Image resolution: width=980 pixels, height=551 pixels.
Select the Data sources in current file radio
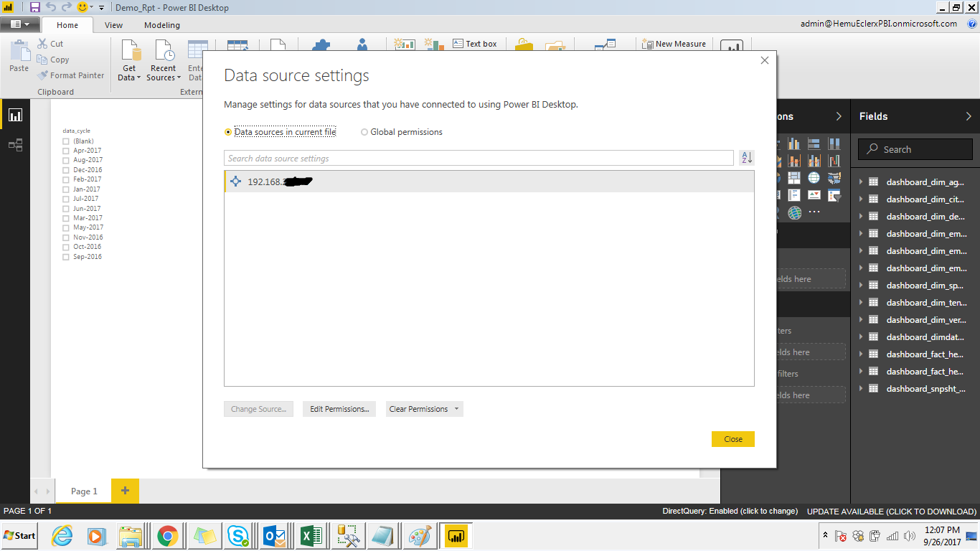tap(228, 132)
